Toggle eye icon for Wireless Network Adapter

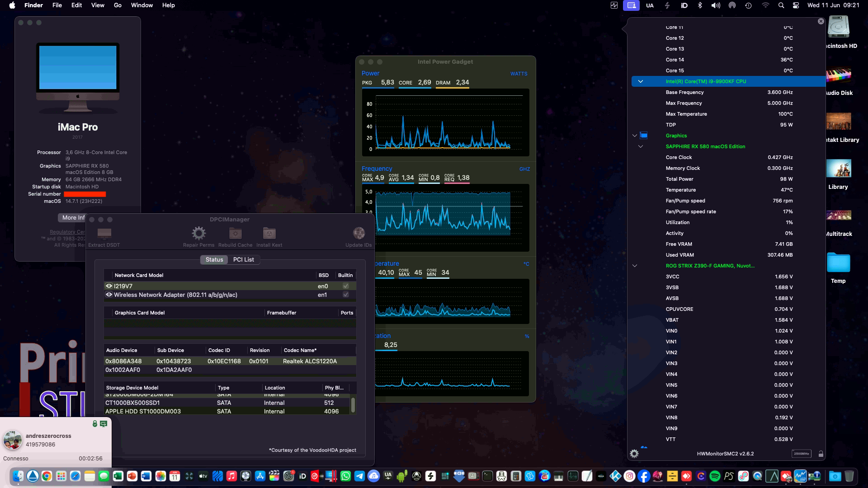[108, 295]
